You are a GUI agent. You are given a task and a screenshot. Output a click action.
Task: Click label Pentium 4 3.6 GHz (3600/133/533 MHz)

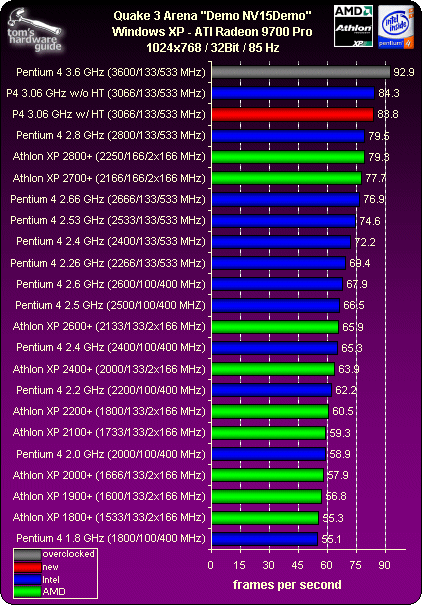point(111,72)
